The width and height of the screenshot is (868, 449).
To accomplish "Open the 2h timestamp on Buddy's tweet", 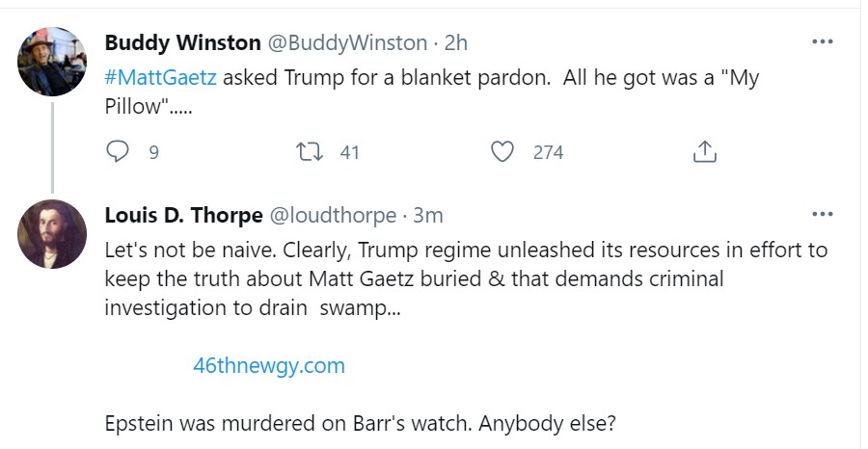I will [x=457, y=42].
